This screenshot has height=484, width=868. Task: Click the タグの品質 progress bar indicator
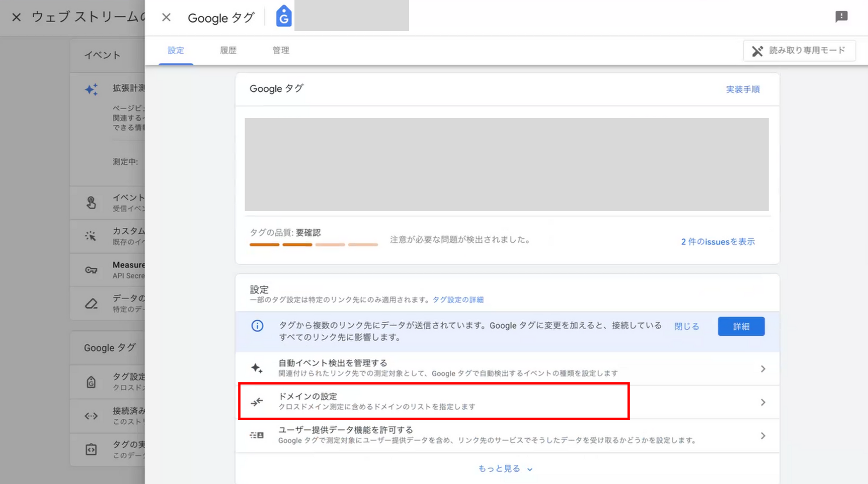(x=313, y=244)
